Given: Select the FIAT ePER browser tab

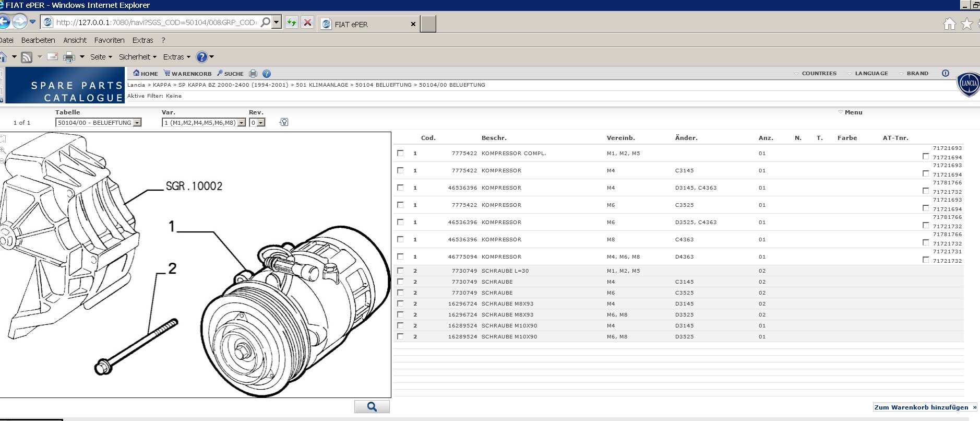Looking at the screenshot, I should coord(368,24).
